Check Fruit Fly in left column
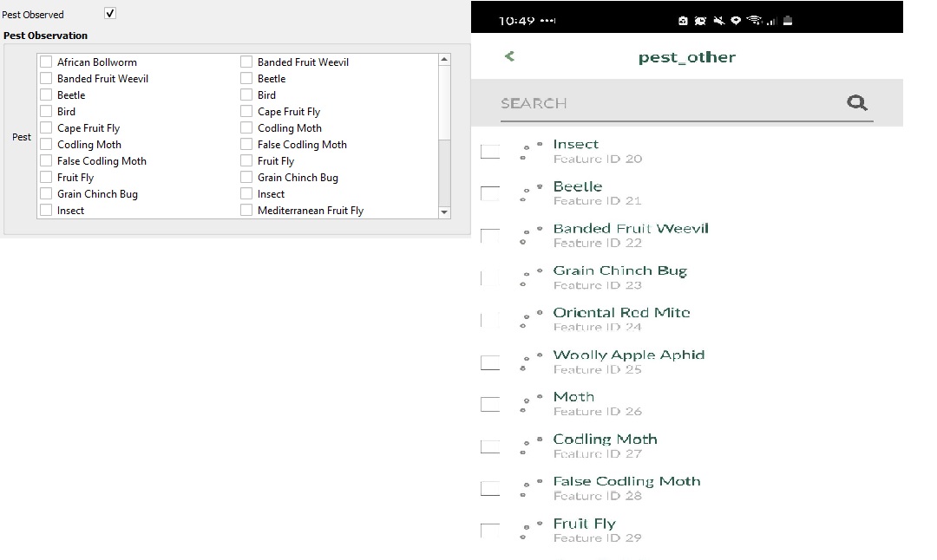Screen dimensions: 937x560 coord(45,178)
